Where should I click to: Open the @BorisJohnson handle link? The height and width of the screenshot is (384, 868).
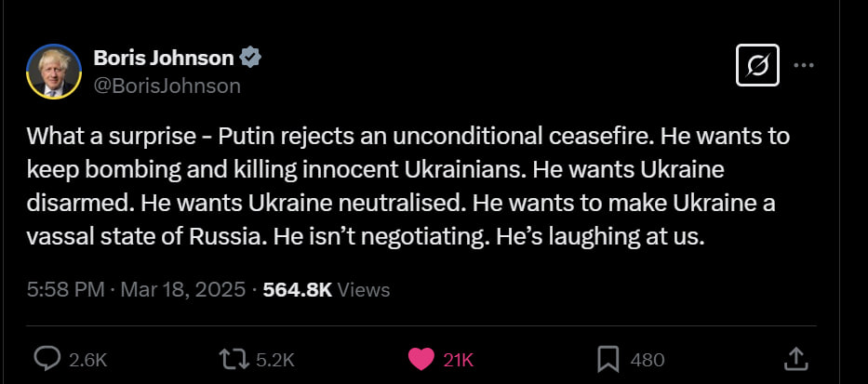coord(167,86)
